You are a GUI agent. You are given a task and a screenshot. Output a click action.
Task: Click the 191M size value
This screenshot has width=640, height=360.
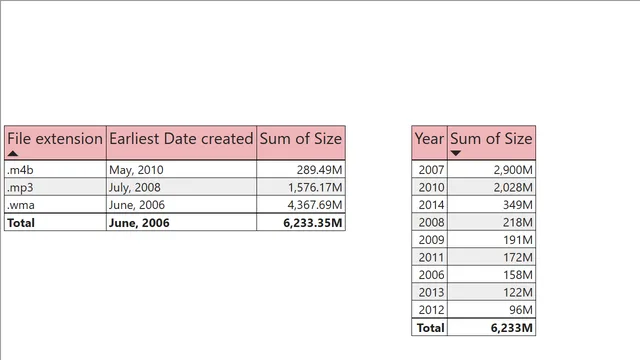coord(518,240)
